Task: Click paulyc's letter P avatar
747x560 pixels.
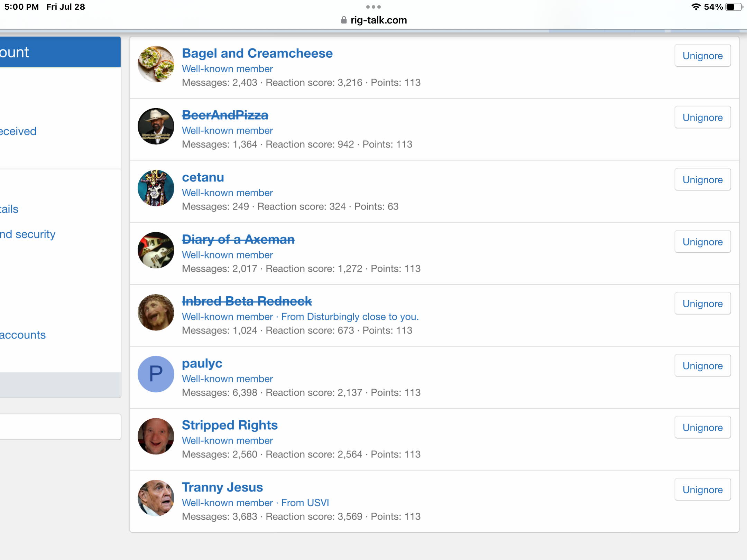Action: point(156,374)
